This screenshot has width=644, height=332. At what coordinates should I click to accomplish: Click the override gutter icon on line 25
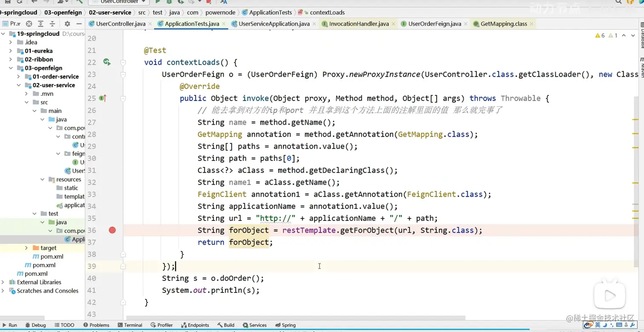103,98
